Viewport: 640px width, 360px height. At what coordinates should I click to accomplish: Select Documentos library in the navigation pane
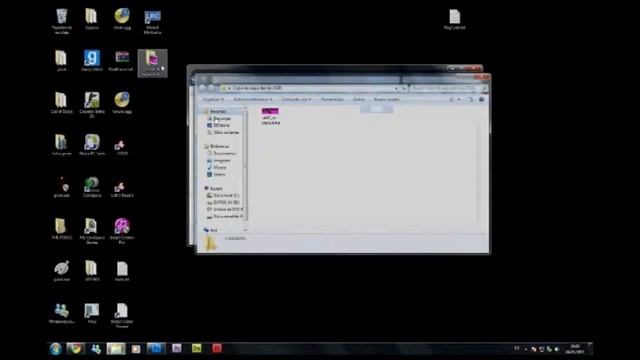pyautogui.click(x=224, y=153)
